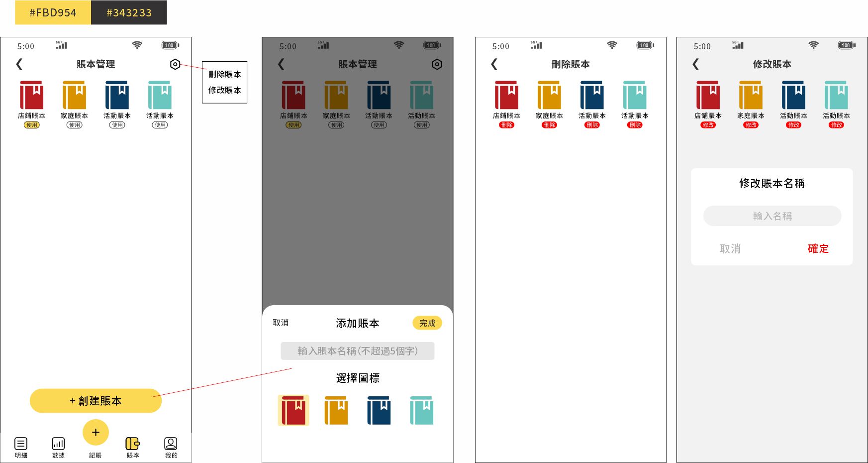Screen dimensions: 868x463
Task: Confirm rename with the red 確定 button
Action: tap(818, 248)
